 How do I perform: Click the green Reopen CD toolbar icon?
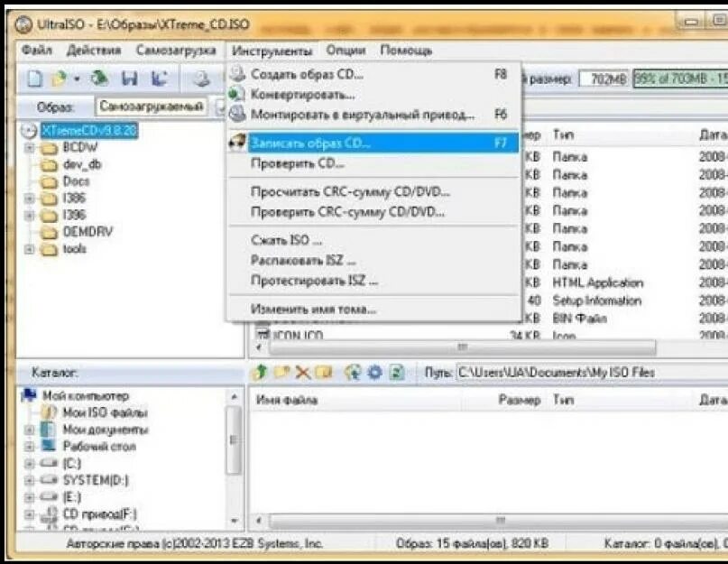(99, 79)
